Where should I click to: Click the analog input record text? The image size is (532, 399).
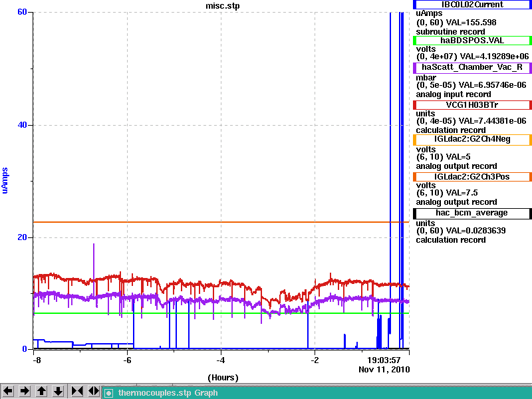(454, 94)
